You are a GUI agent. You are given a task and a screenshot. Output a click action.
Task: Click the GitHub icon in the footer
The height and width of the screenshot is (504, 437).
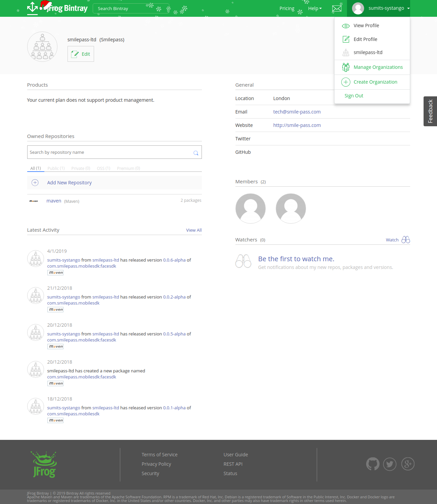pyautogui.click(x=373, y=464)
